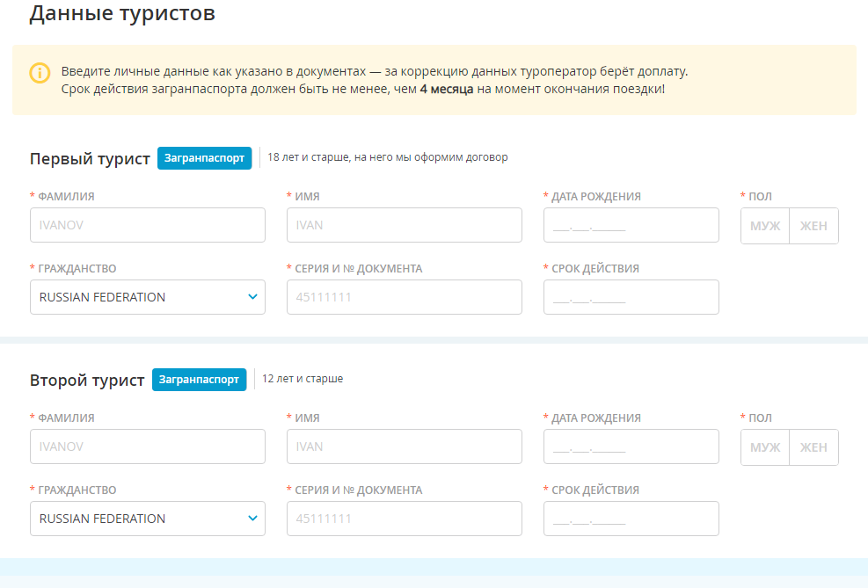Focus second tourist ФАМИЛИЯ field

click(148, 446)
